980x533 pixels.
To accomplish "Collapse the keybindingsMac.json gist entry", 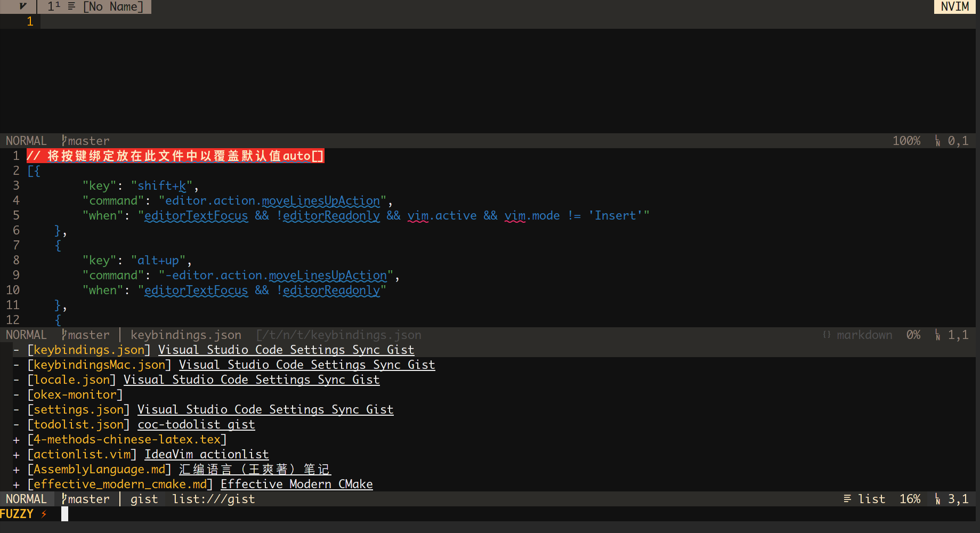I will click(16, 365).
